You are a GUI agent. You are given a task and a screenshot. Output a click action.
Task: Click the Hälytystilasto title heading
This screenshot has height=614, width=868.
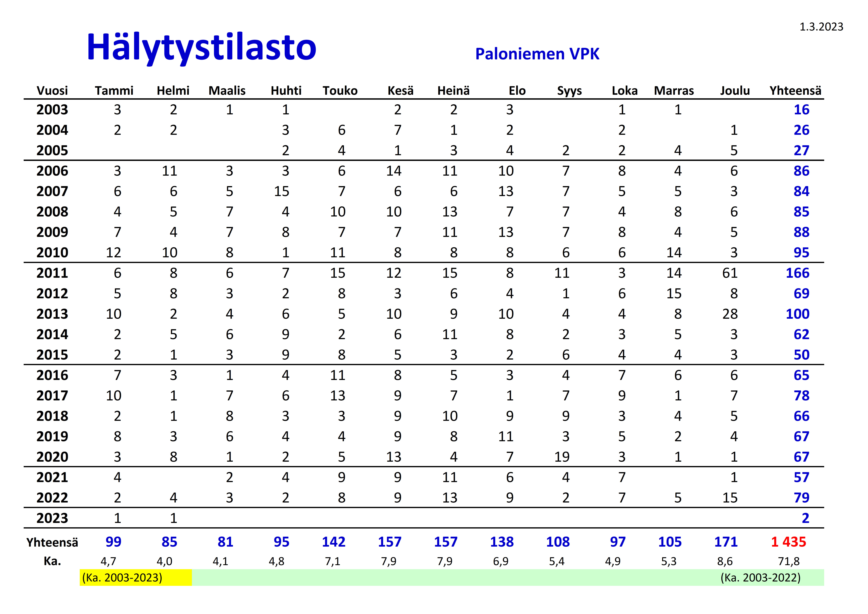[x=202, y=47]
